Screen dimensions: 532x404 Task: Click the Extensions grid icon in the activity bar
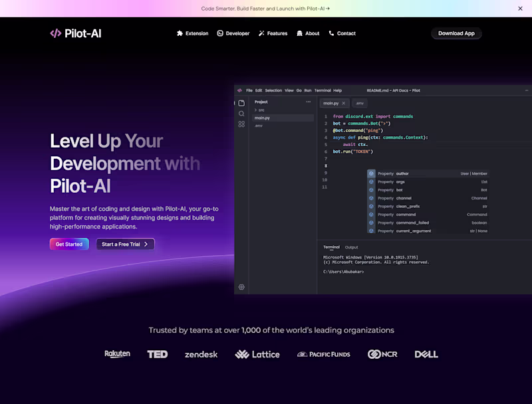pyautogui.click(x=241, y=125)
